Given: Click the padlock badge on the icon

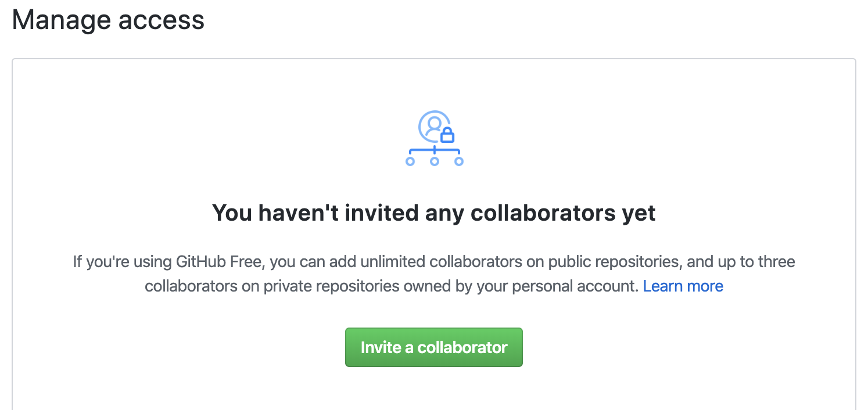Looking at the screenshot, I should tap(447, 135).
